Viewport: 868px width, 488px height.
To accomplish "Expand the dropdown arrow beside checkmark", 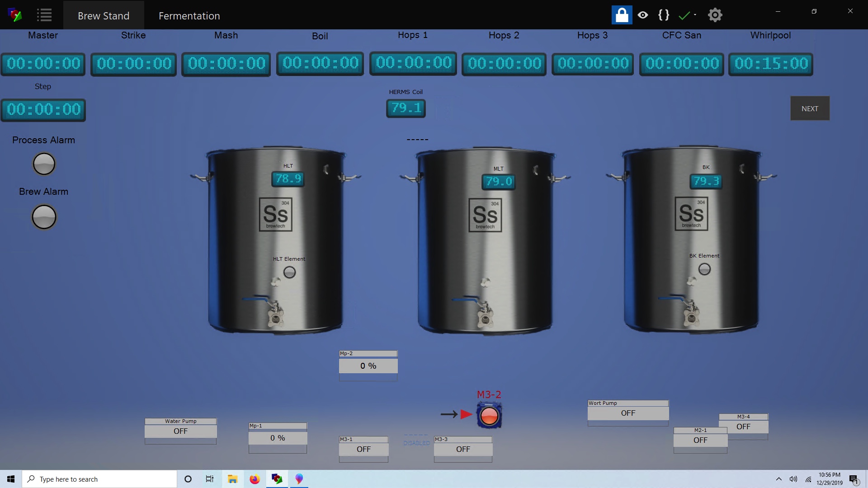I will [x=695, y=15].
